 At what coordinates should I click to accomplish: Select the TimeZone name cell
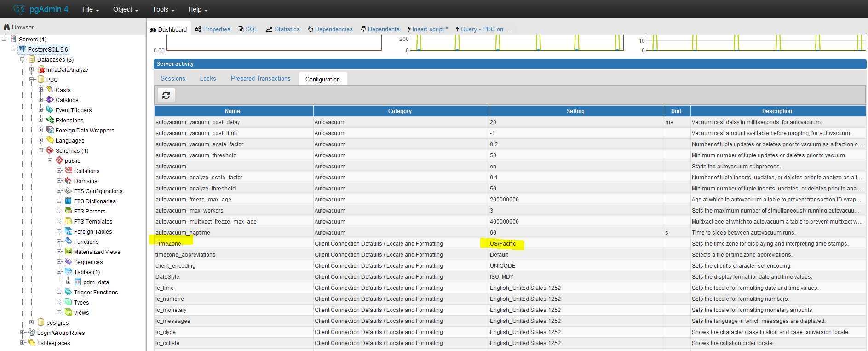tap(233, 243)
